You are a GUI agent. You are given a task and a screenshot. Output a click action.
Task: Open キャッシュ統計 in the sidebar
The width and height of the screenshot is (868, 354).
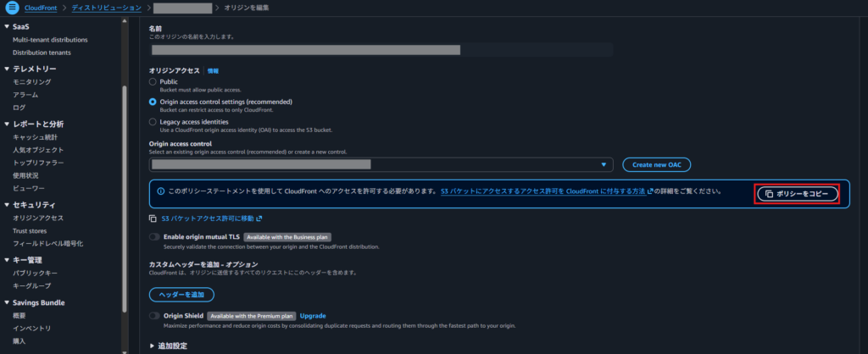[x=35, y=137]
